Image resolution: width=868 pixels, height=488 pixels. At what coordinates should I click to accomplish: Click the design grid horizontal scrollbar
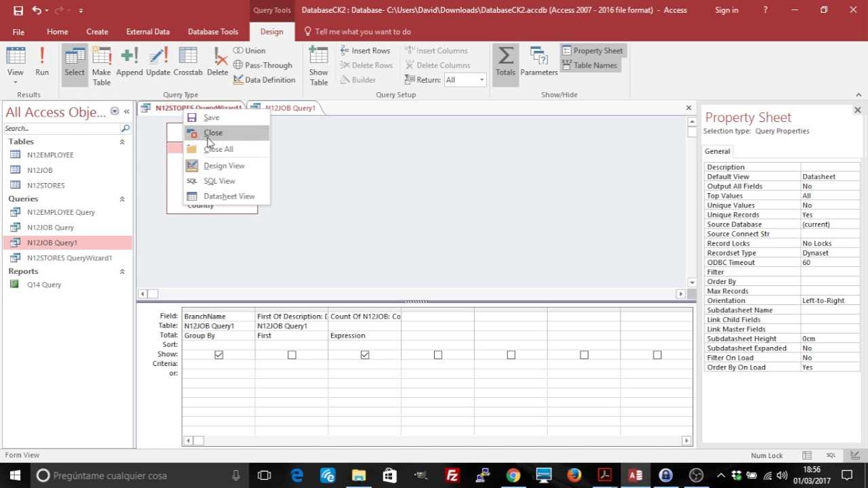point(437,441)
